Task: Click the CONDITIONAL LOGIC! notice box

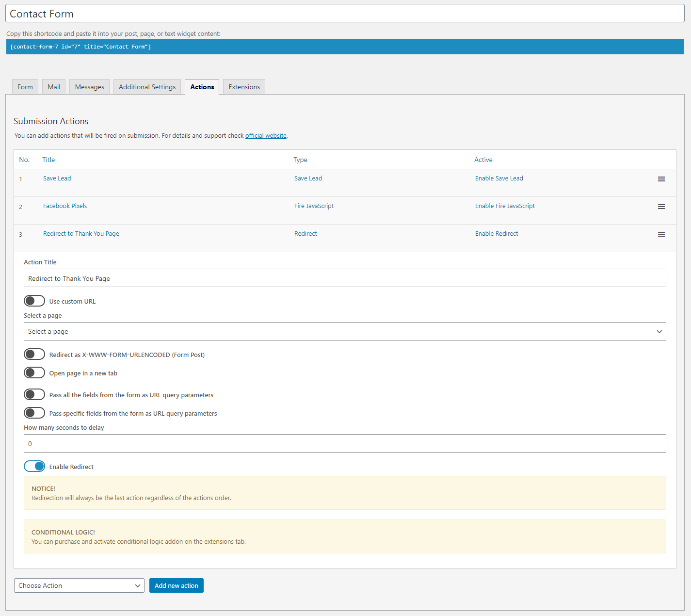Action: [x=345, y=536]
